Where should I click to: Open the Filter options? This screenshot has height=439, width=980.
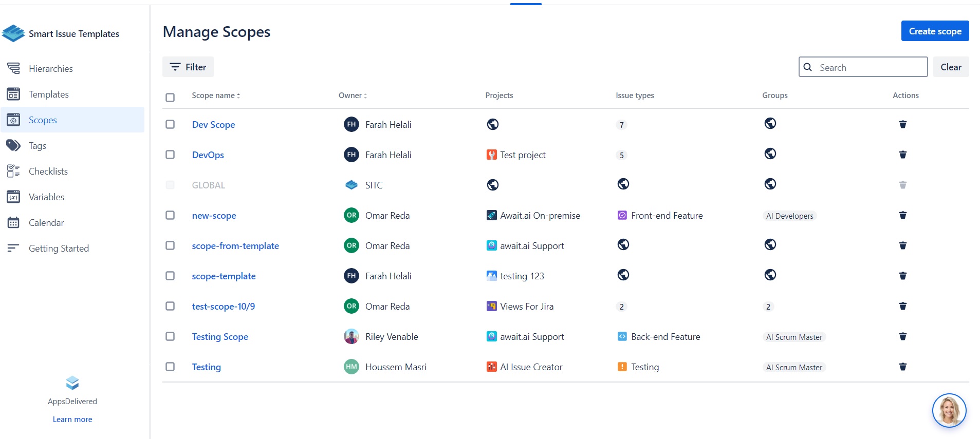(188, 67)
